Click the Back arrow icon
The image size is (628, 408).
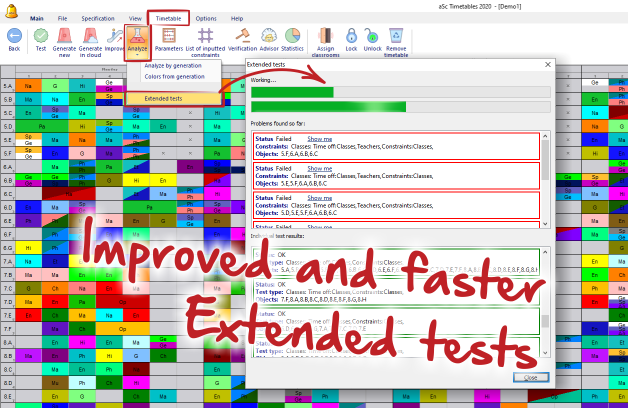click(14, 36)
